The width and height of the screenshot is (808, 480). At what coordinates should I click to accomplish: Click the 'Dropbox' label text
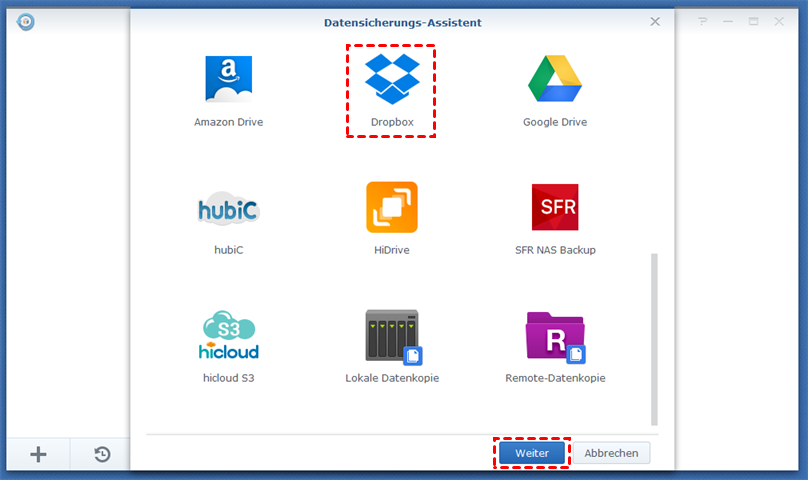coord(392,122)
